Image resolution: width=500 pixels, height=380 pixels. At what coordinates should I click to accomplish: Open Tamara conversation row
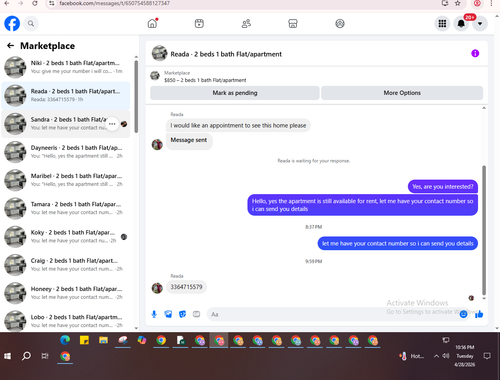(x=66, y=208)
